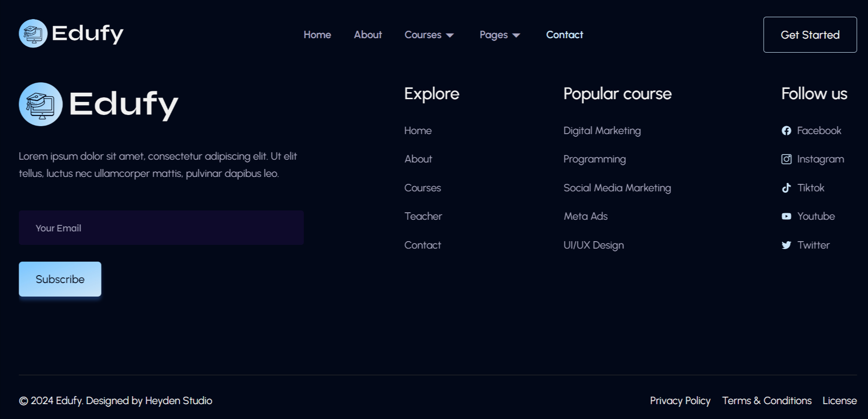The image size is (868, 419).
Task: Open the Home menu item in the navbar
Action: click(317, 35)
